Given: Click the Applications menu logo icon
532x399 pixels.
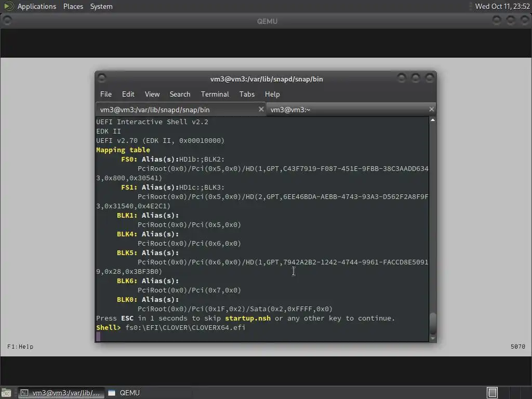Looking at the screenshot, I should coord(8,6).
